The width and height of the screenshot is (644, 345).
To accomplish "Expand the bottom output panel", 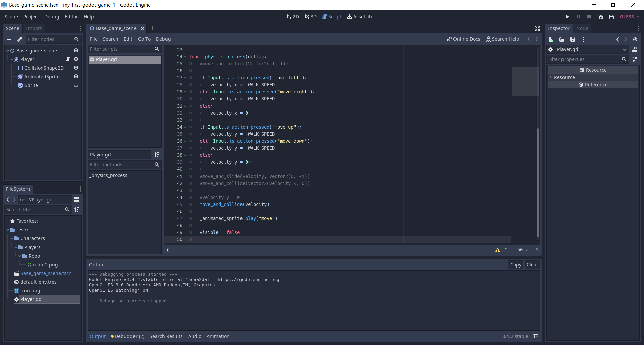I will [x=536, y=336].
